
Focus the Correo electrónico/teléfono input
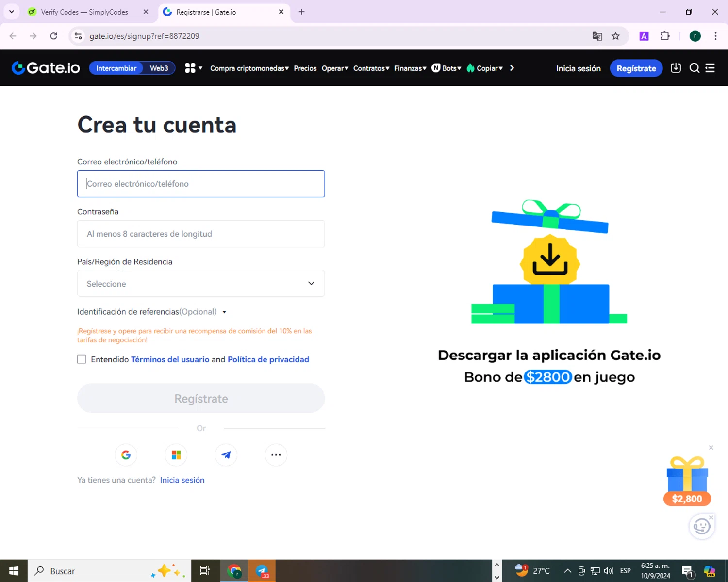[201, 184]
